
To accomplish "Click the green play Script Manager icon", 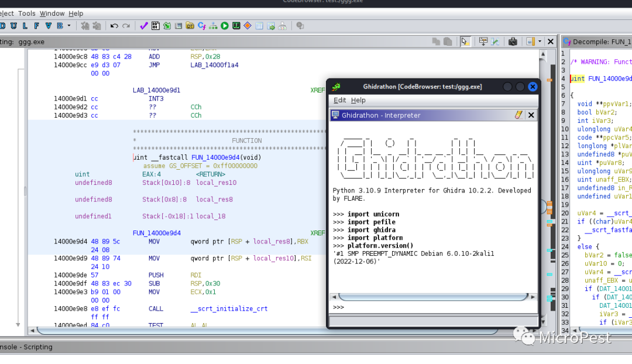I will [x=225, y=26].
